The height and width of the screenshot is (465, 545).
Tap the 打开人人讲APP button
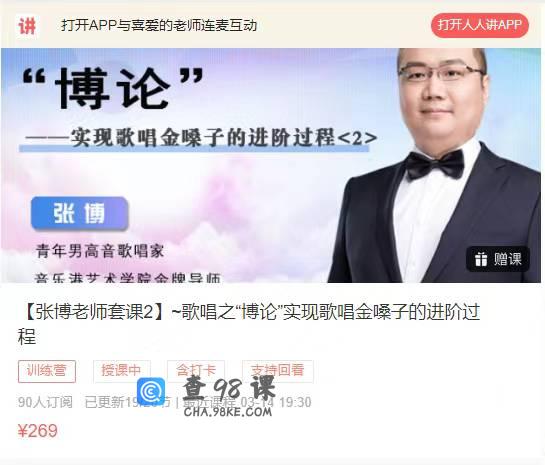tap(480, 25)
